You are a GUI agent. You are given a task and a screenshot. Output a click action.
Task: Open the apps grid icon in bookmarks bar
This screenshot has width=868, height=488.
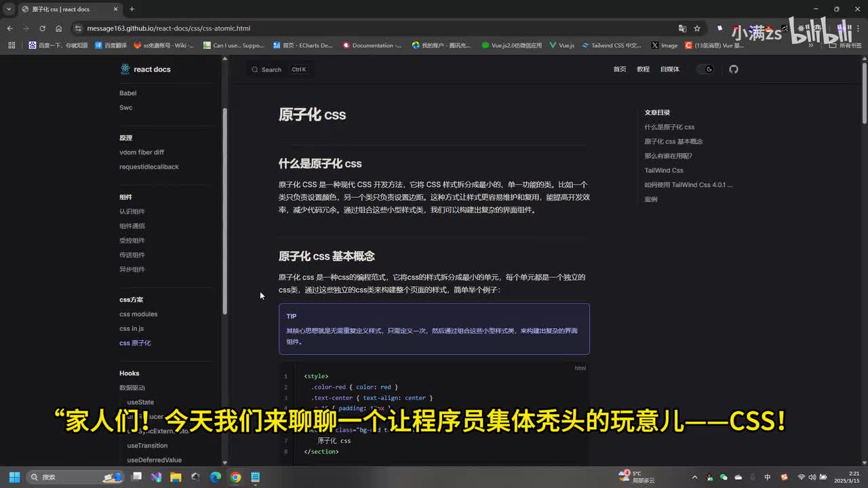(x=12, y=45)
